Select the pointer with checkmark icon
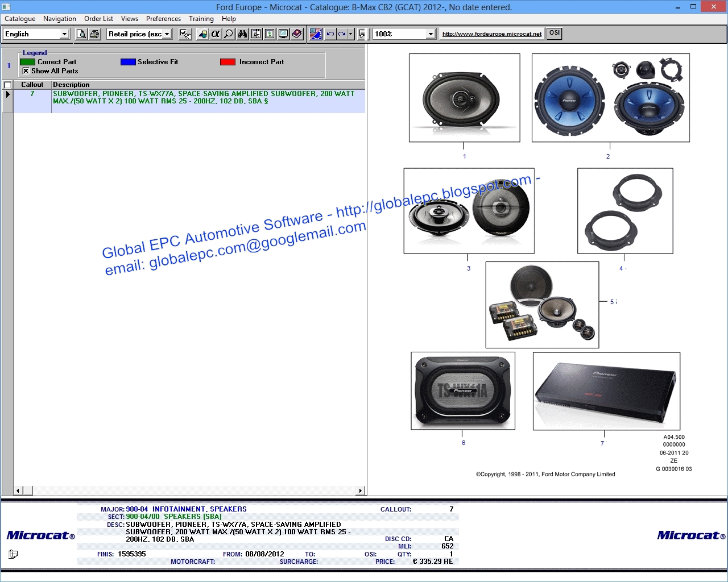Viewport: 728px width, 582px height. point(185,34)
